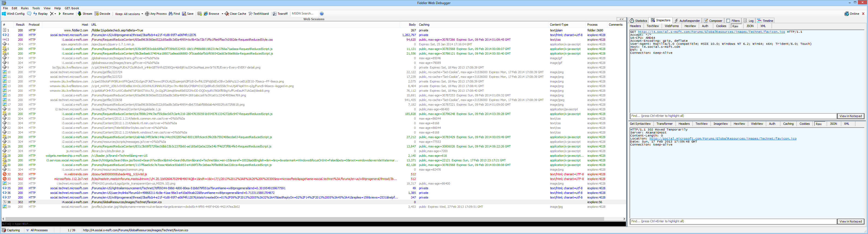Click the QuickExec command line box
The image size is (868, 234).
tap(313, 224)
